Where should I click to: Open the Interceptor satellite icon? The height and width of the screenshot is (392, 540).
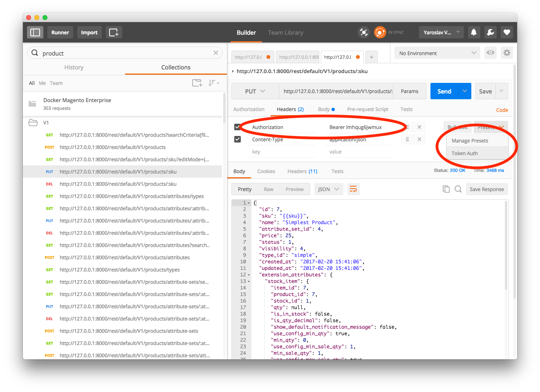point(363,32)
